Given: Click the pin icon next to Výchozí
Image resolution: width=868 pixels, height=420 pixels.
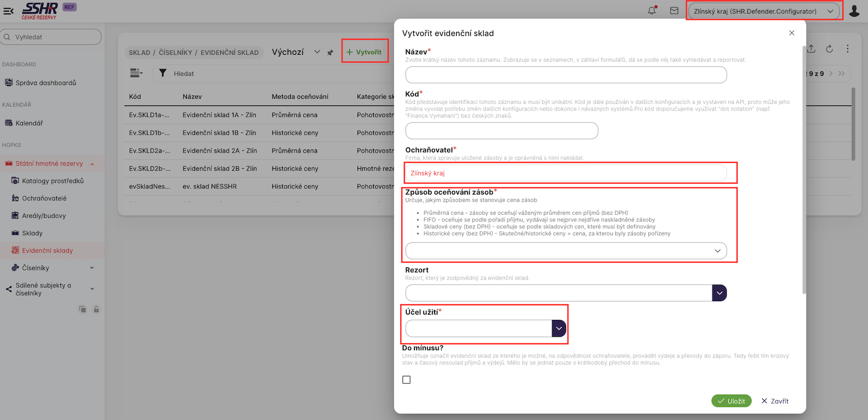Looking at the screenshot, I should (x=330, y=53).
